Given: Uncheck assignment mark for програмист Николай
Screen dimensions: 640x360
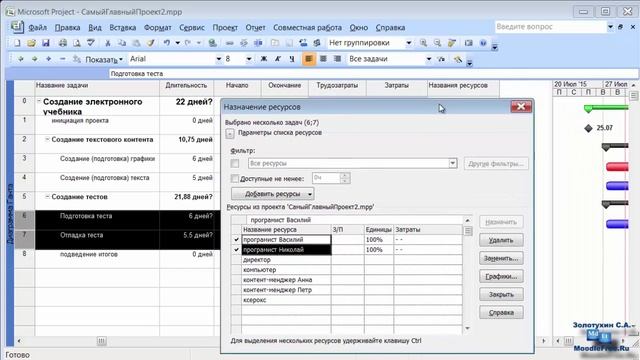Looking at the screenshot, I should (236, 249).
